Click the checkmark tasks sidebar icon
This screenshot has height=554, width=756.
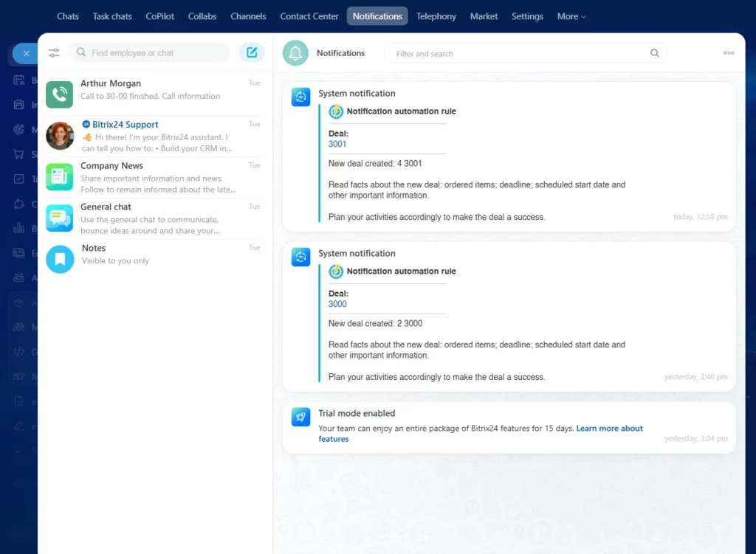(x=18, y=179)
